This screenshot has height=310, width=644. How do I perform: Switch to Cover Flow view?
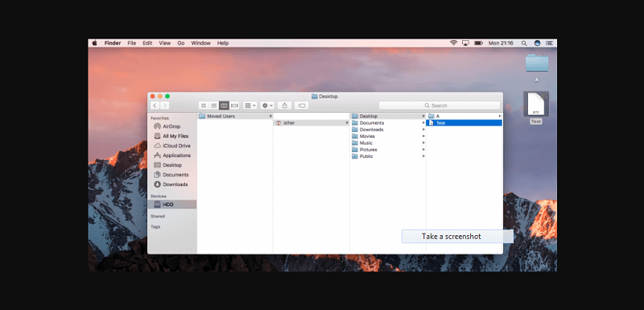pos(234,105)
